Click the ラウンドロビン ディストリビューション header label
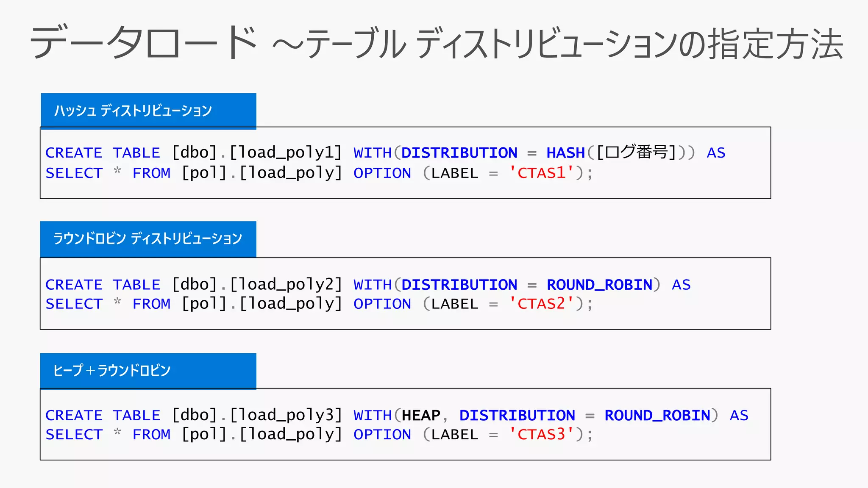Viewport: 868px width, 488px height. tap(147, 239)
